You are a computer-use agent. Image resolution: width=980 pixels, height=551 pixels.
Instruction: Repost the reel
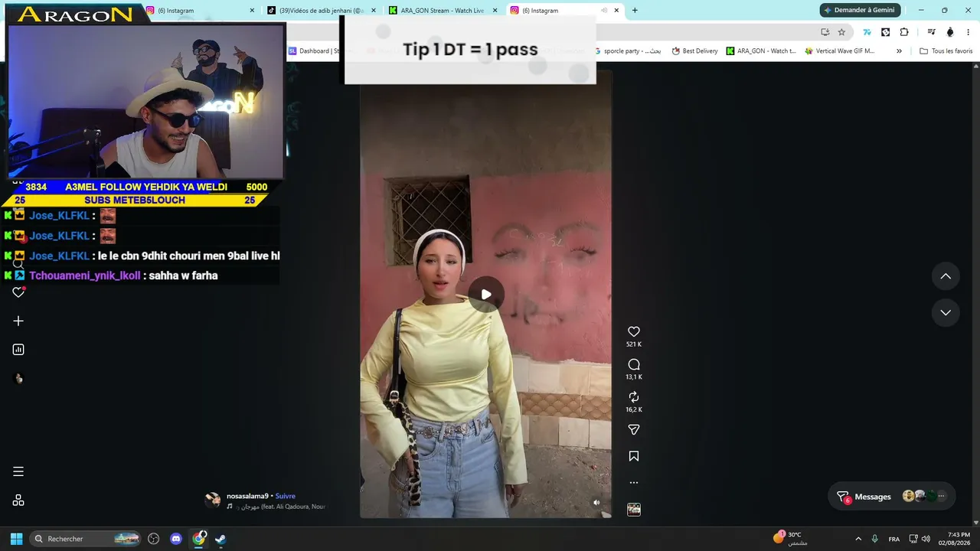point(634,397)
